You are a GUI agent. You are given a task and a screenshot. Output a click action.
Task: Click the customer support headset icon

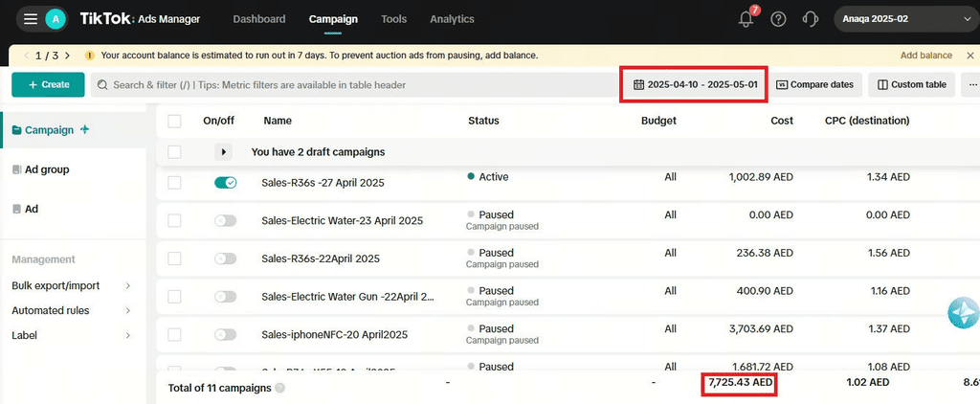[x=810, y=19]
